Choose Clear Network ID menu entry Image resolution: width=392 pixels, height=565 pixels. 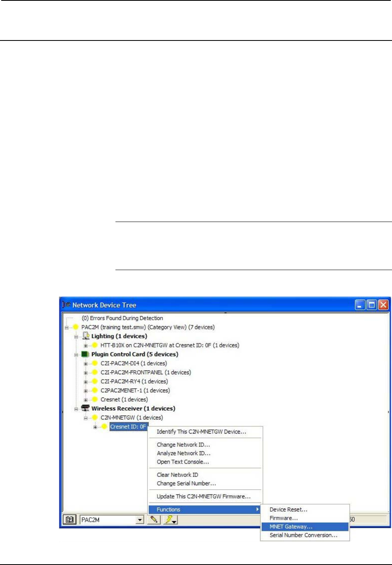205,475
